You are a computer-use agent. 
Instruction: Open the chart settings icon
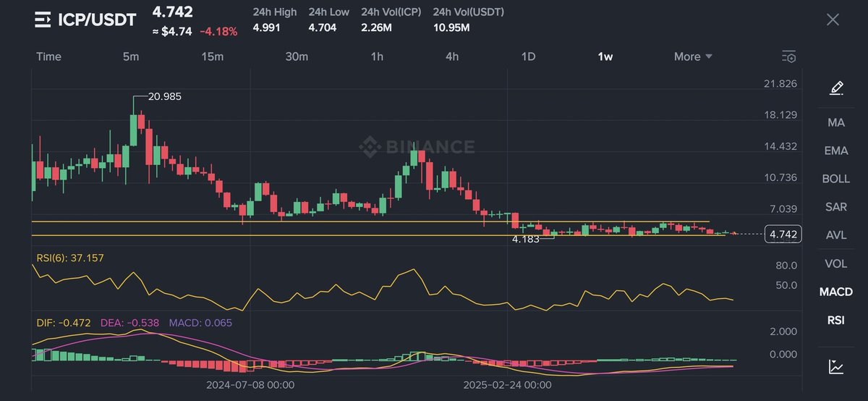789,56
